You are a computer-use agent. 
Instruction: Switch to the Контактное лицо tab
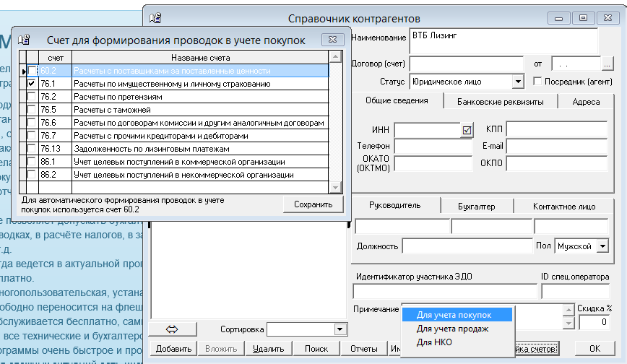(564, 207)
